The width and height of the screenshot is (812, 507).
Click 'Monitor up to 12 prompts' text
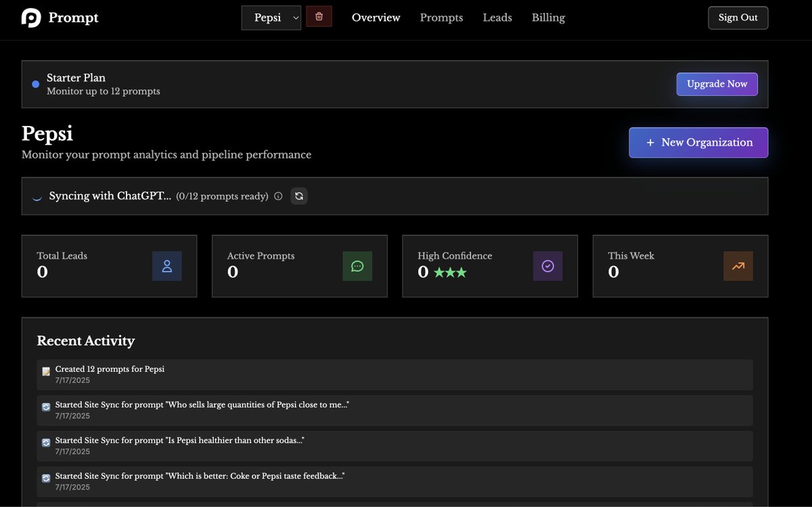tap(104, 91)
